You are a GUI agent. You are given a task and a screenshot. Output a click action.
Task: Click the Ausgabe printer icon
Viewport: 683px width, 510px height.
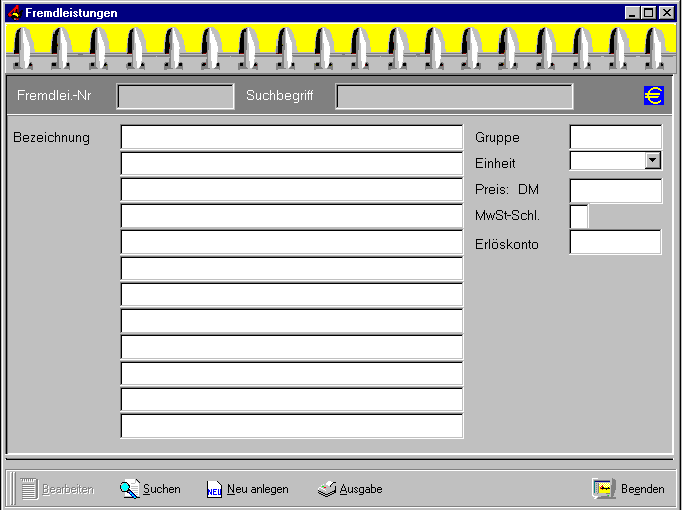327,489
